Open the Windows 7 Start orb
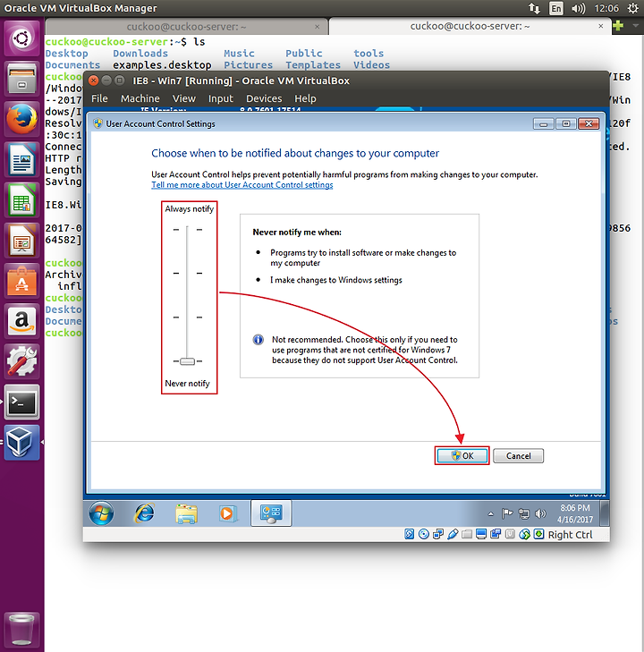Viewport: 644px width, 652px height. coord(101,513)
